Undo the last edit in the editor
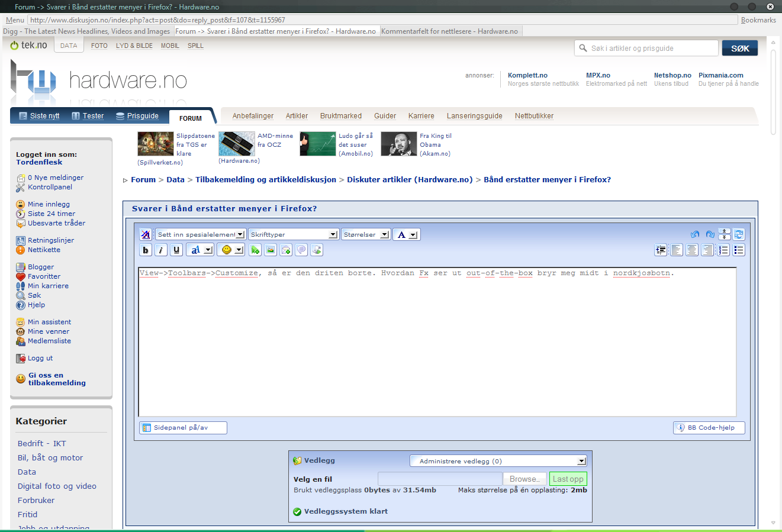 (x=695, y=234)
